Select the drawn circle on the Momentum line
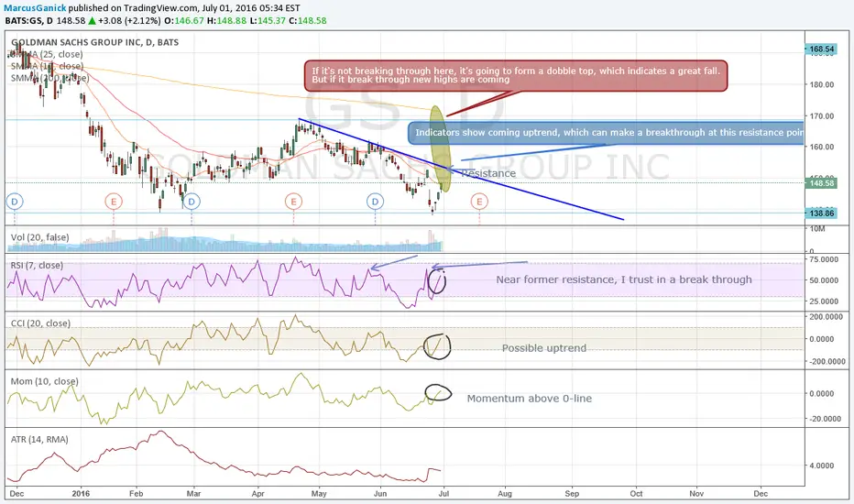 [x=438, y=393]
